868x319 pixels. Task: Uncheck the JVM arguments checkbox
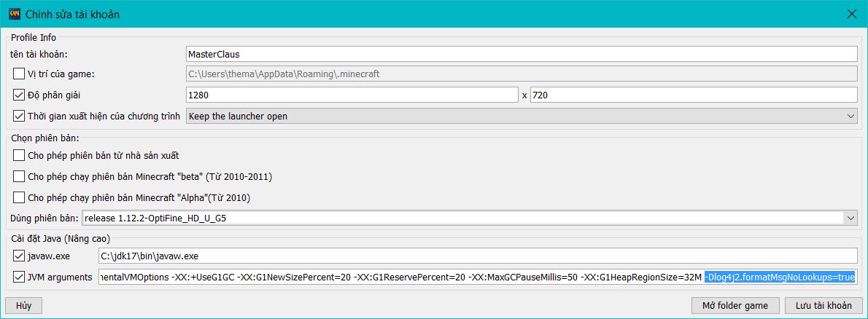click(19, 277)
